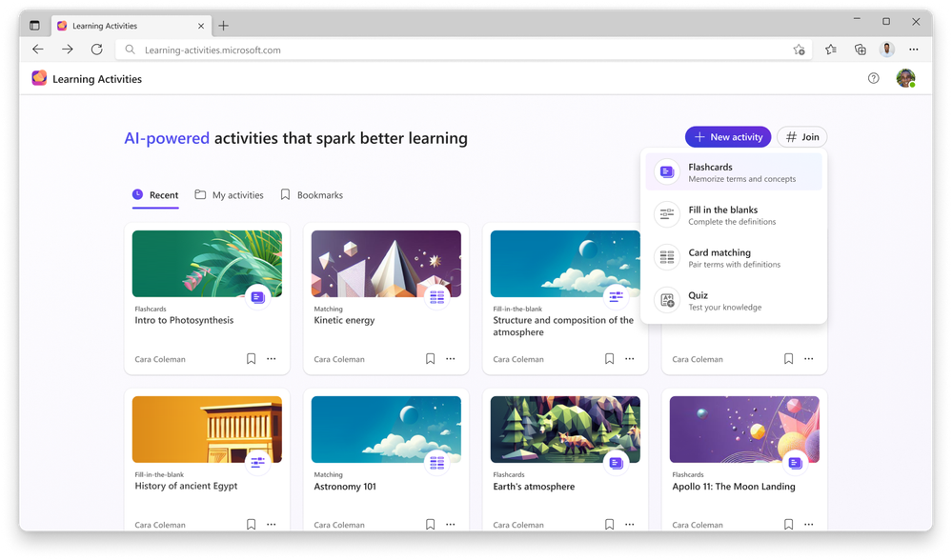Screen dimensions: 952x560
Task: Open the browser Favorites list
Action: 831,50
